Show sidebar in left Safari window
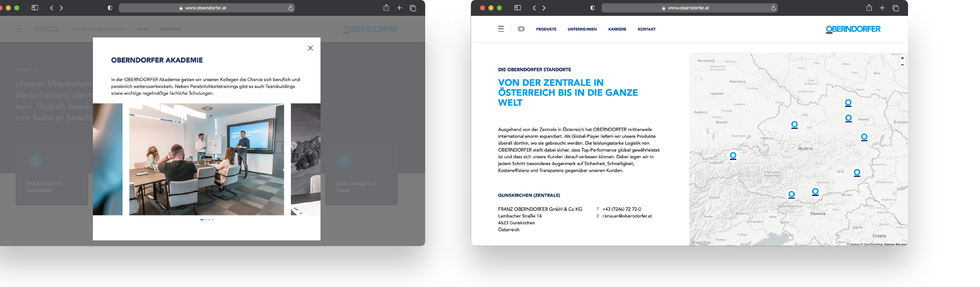 [35, 8]
